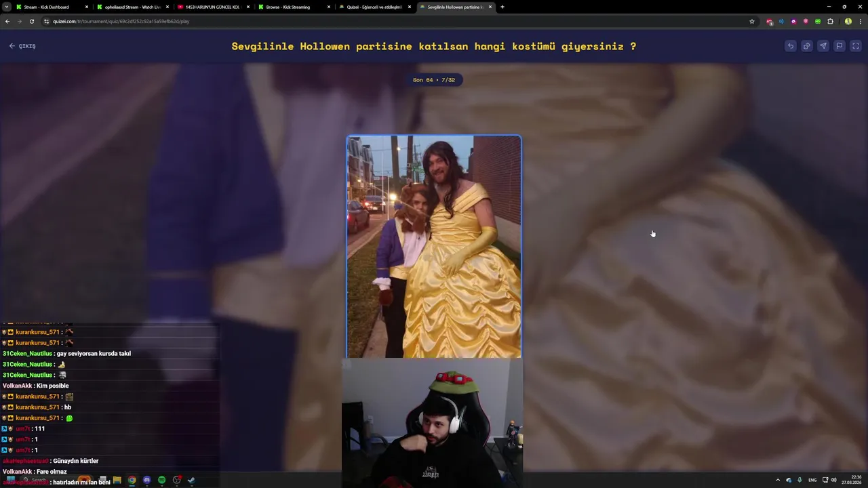Click the red extension icon with badge
Image resolution: width=868 pixels, height=488 pixels.
[x=769, y=21]
